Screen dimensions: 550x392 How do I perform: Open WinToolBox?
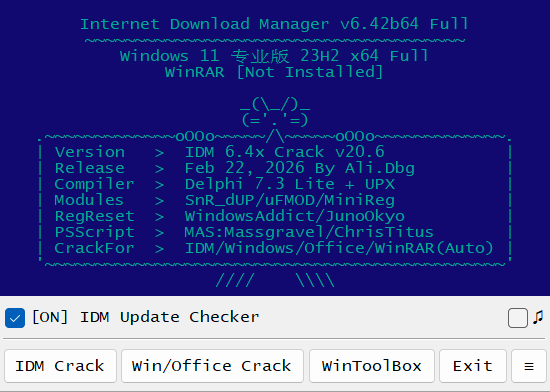pyautogui.click(x=372, y=366)
